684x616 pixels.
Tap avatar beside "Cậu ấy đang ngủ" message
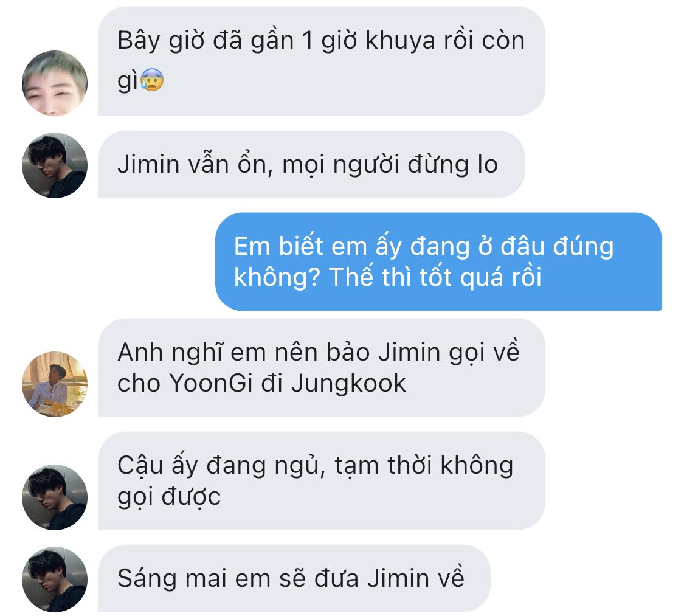(55, 497)
